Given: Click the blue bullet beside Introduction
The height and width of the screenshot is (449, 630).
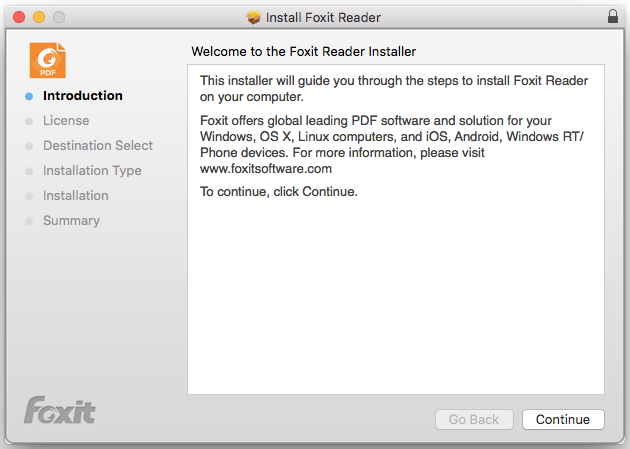Looking at the screenshot, I should (29, 96).
